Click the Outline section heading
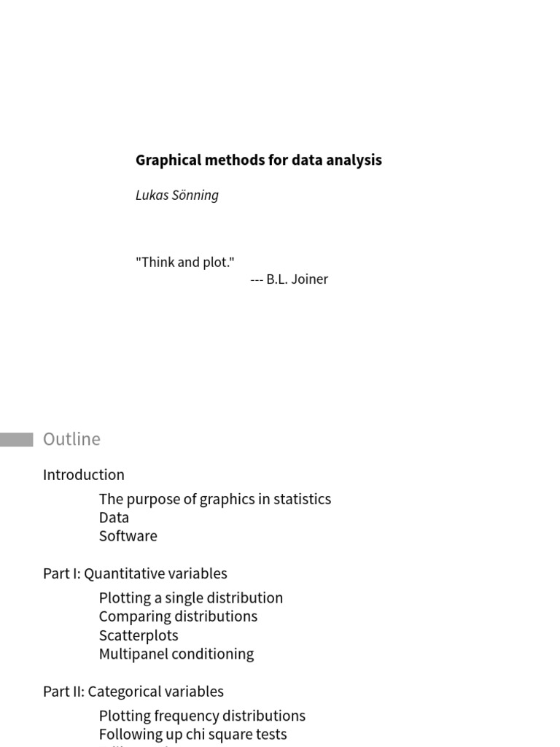The width and height of the screenshot is (560, 747). (x=71, y=438)
